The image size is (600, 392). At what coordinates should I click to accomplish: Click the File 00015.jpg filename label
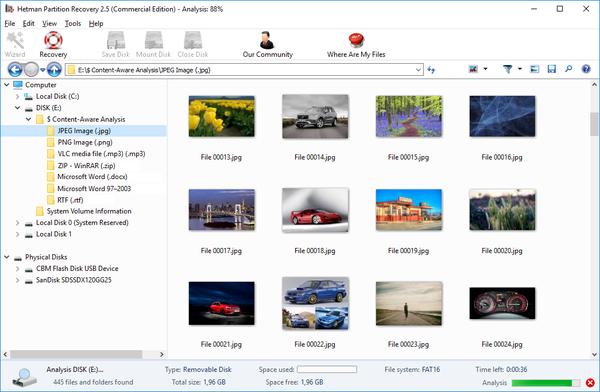[x=408, y=157]
